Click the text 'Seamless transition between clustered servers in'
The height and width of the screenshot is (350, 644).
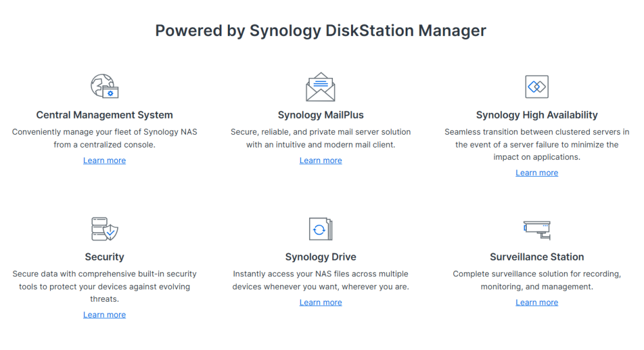click(x=537, y=132)
